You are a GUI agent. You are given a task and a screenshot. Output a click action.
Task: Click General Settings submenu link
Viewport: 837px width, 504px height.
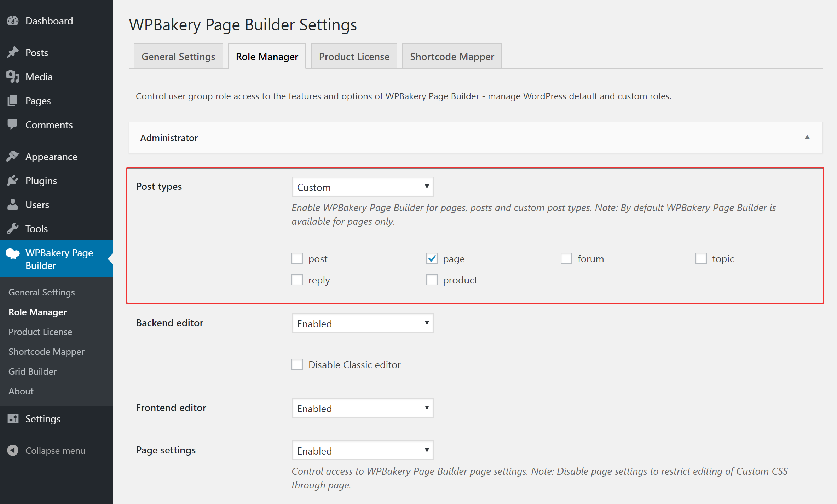(x=42, y=292)
